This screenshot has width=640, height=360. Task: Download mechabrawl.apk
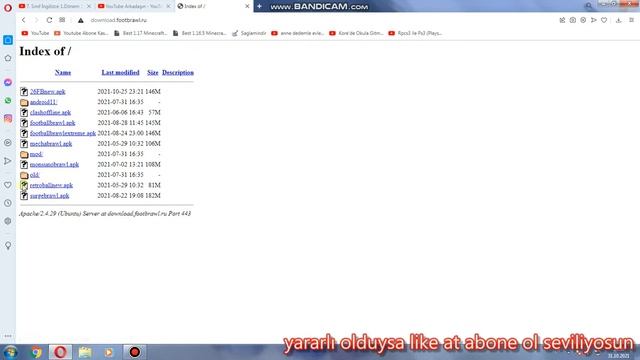point(51,144)
